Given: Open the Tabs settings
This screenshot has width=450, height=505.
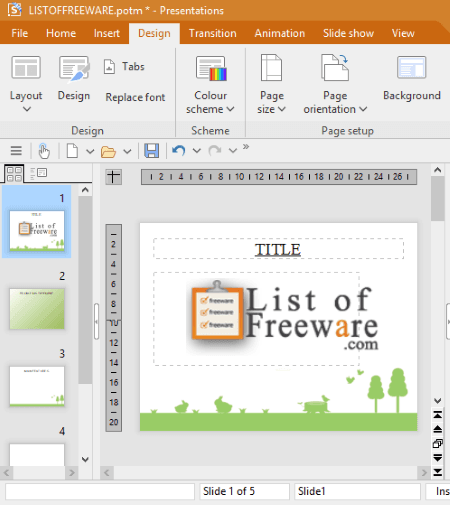Looking at the screenshot, I should click(x=124, y=67).
